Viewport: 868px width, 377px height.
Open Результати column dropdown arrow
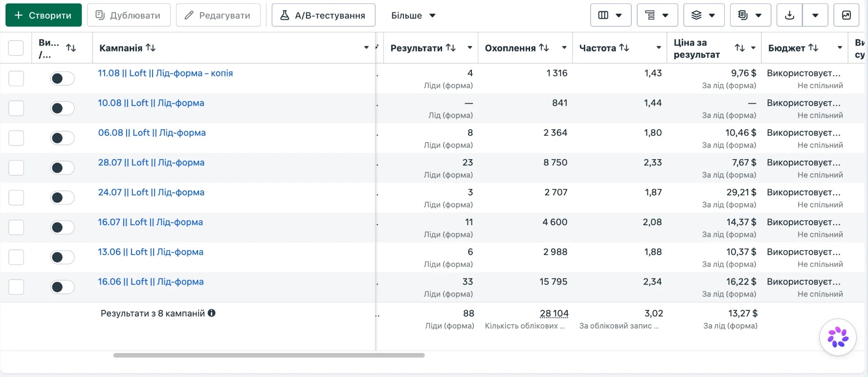tap(470, 47)
